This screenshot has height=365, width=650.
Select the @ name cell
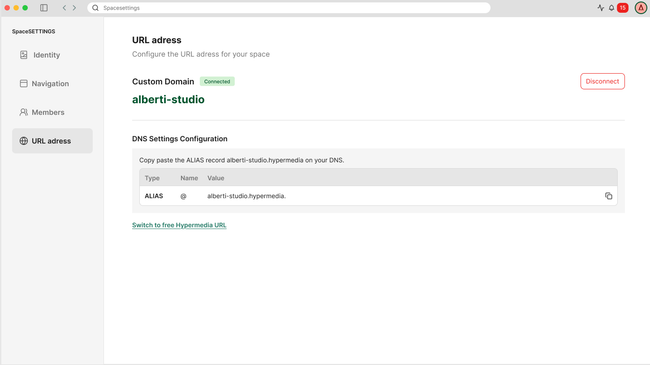click(x=183, y=196)
